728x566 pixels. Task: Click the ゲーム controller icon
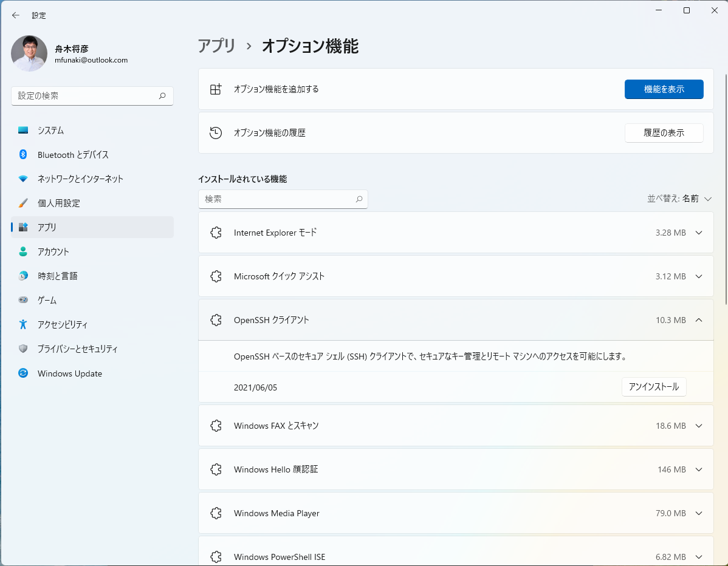22,300
